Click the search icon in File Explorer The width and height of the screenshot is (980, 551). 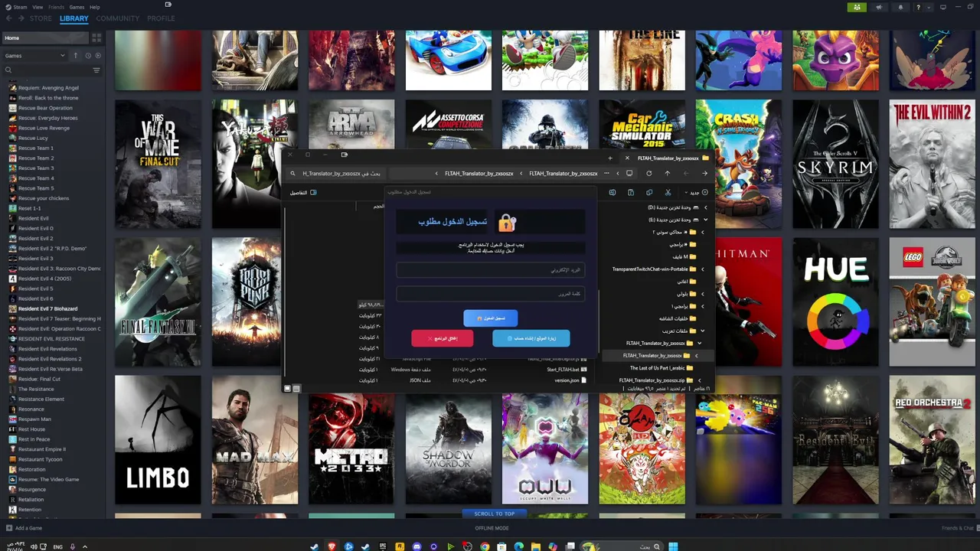pyautogui.click(x=292, y=174)
